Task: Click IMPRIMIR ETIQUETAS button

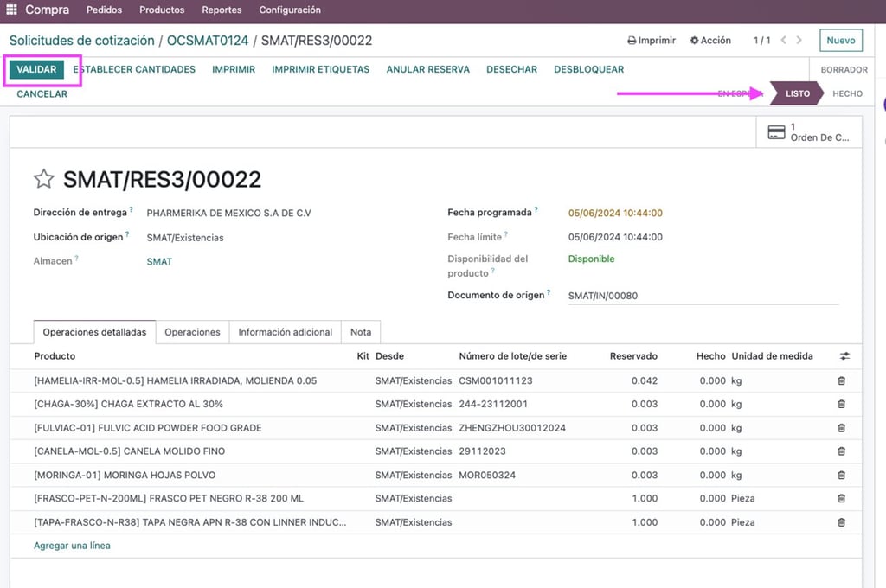Action: coord(320,69)
